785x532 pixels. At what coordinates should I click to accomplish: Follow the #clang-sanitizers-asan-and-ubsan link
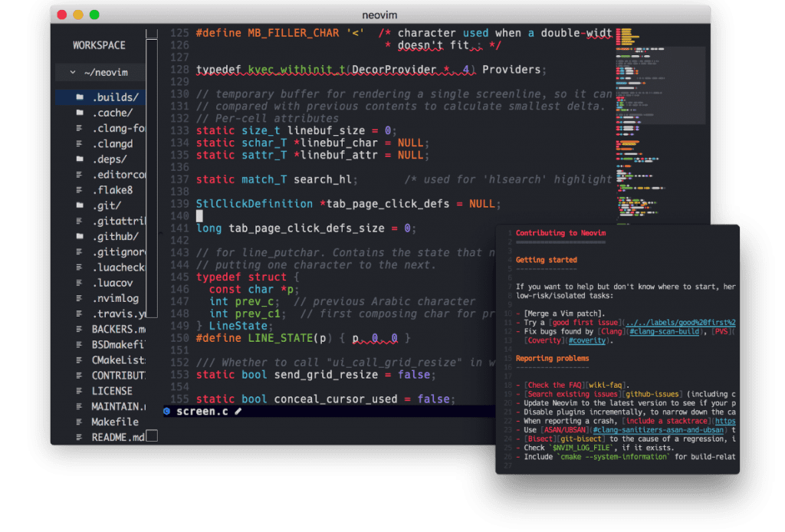click(x=658, y=430)
